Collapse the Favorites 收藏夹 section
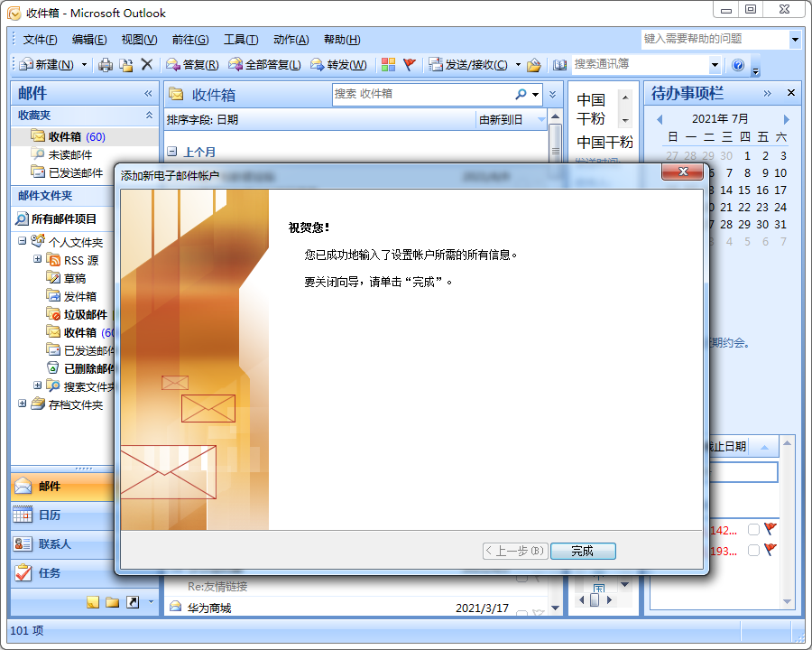This screenshot has width=812, height=650. [x=149, y=115]
